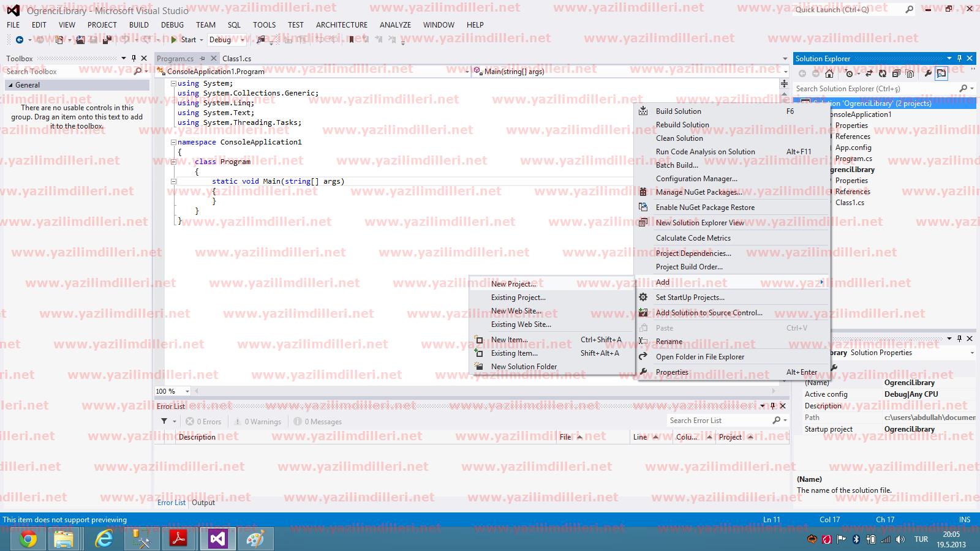Click the Refresh icon in Solution Explorer
Viewport: 980px width, 551px height.
tap(882, 73)
